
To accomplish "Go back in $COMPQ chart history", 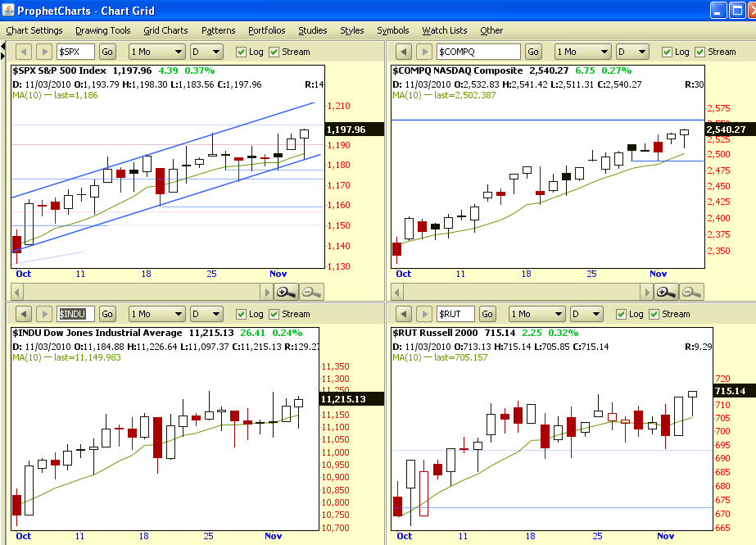I will pos(404,52).
